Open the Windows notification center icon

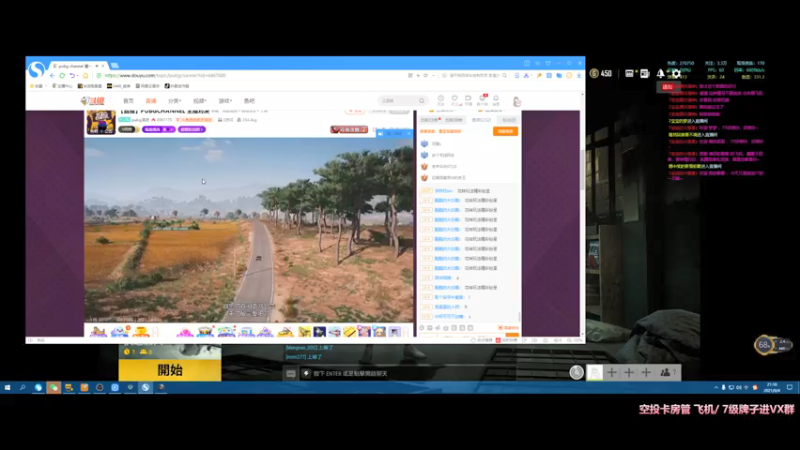pyautogui.click(x=790, y=388)
